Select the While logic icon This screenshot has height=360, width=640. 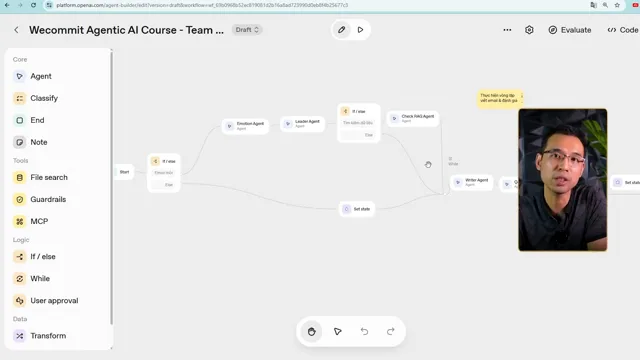[x=19, y=279]
